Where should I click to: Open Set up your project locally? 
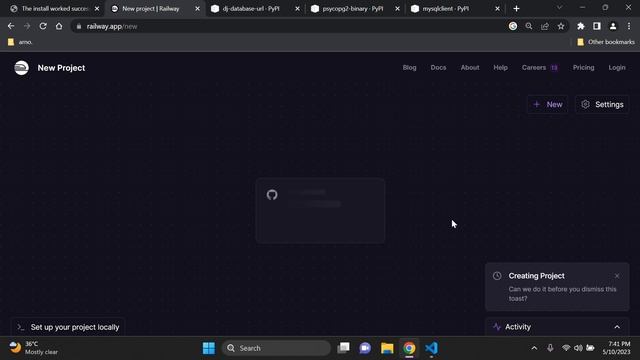(68, 327)
